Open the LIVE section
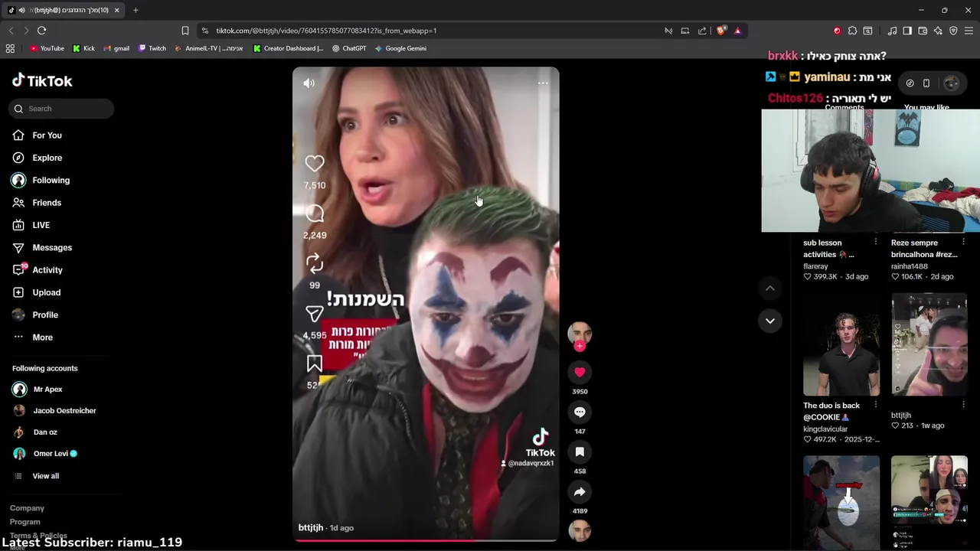Viewport: 980px width, 551px height. tap(41, 225)
